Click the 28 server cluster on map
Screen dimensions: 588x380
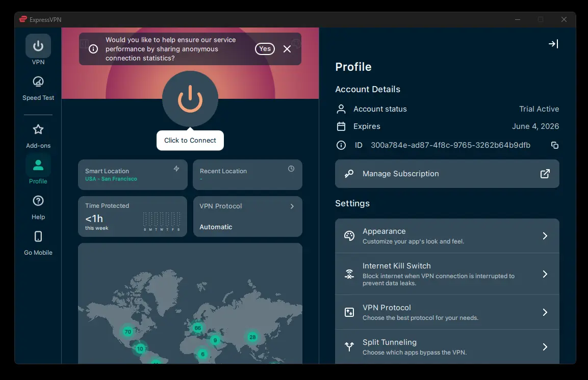[x=253, y=337]
